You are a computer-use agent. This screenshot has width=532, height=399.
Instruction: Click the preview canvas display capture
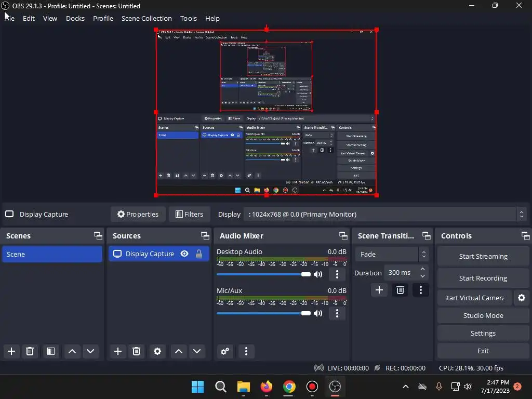(267, 112)
